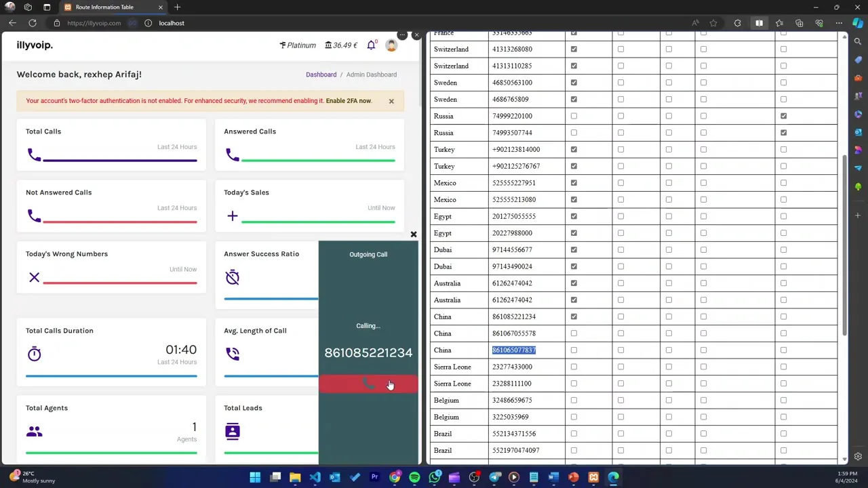The image size is (868, 488).
Task: Click the Mexico 525555227951 number cell
Action: [x=527, y=183]
